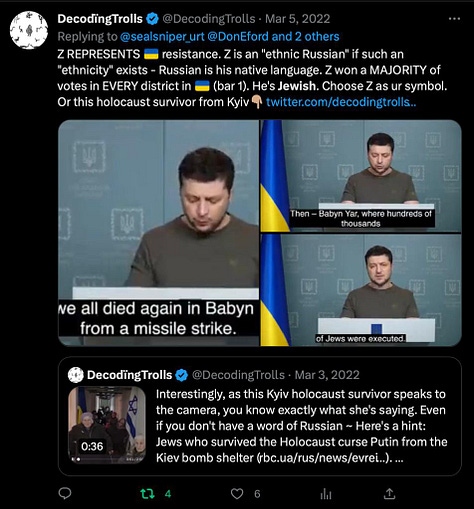Play the 0:36 quoted video thumbnail
Viewport: 474px width, 509px height.
click(x=107, y=425)
